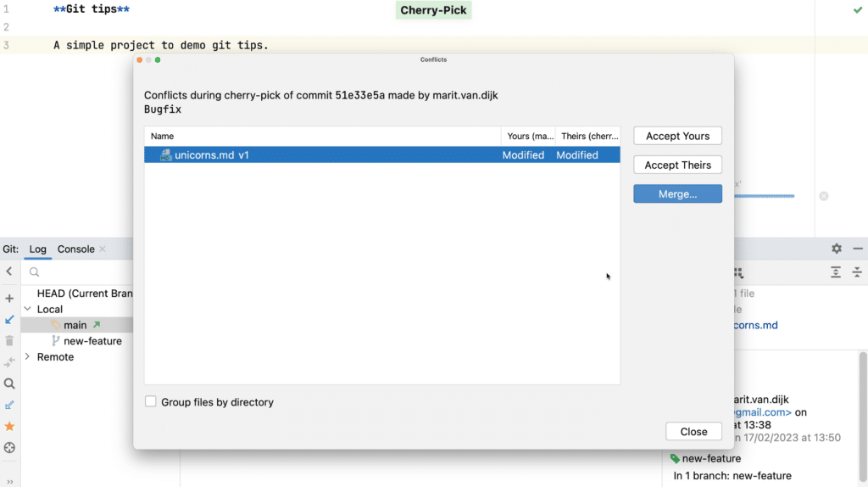
Task: Click the Cherry-Pick label at top
Action: pyautogui.click(x=433, y=10)
